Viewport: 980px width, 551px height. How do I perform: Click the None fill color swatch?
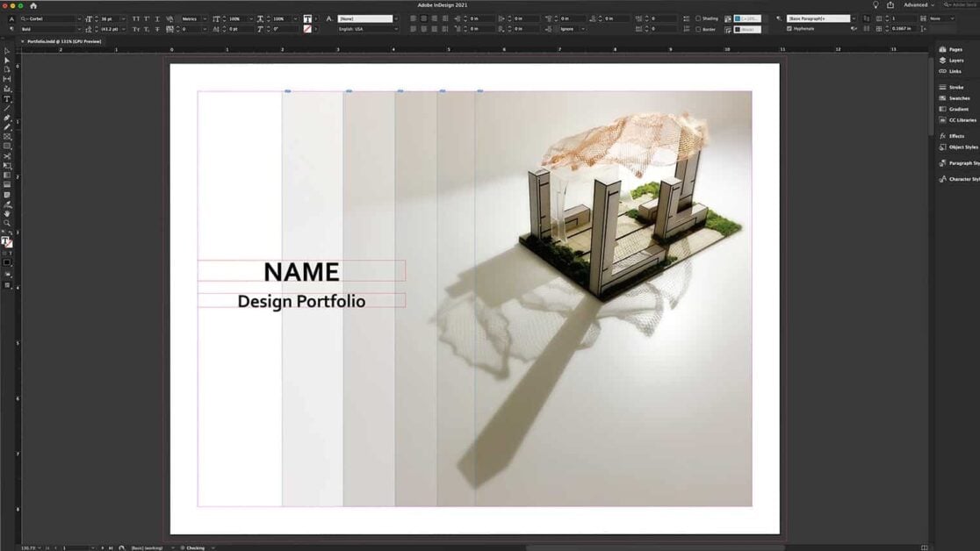click(306, 28)
